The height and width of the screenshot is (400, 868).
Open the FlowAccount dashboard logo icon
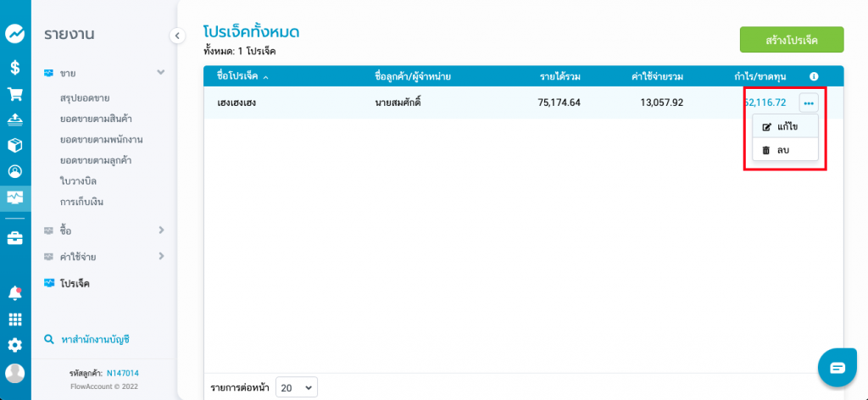pos(15,34)
